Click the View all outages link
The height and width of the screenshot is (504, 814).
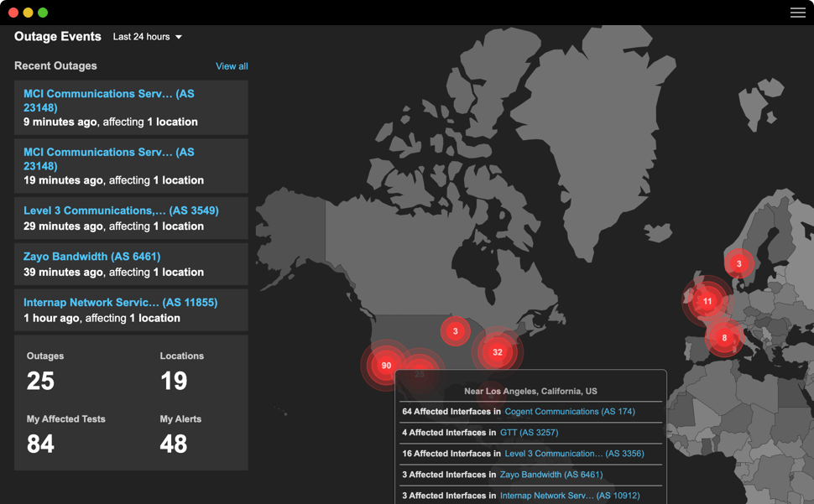click(232, 66)
